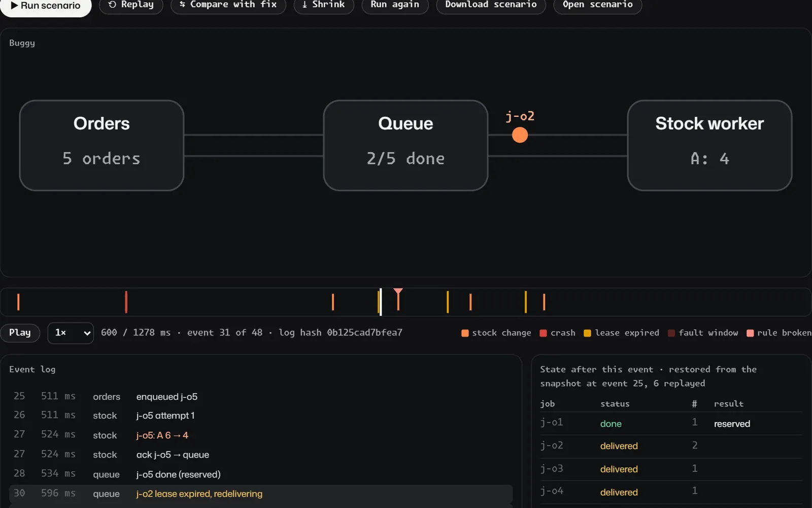Click the orange j-o2 job token
Viewport: 812px width, 508px height.
520,135
